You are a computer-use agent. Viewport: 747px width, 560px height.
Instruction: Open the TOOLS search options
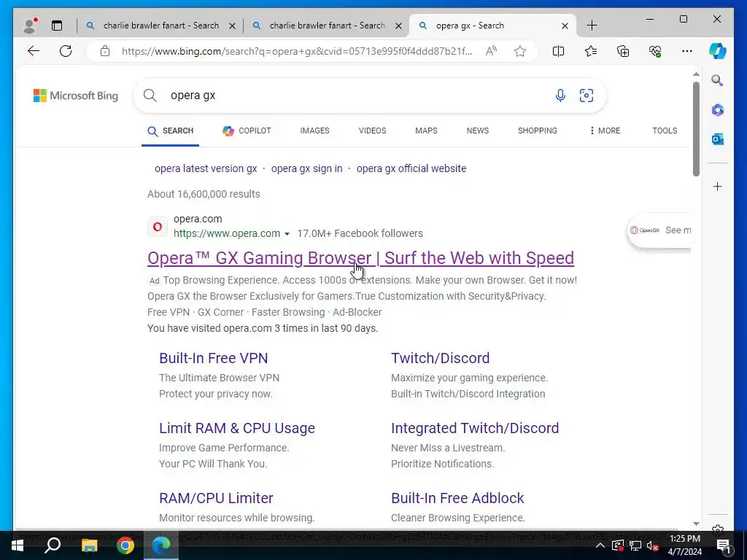coord(665,131)
